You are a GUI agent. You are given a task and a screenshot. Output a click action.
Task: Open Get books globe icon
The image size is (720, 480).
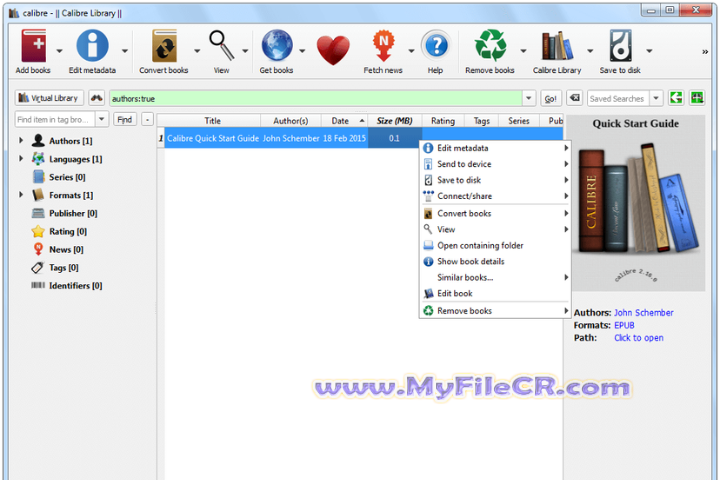click(x=277, y=45)
